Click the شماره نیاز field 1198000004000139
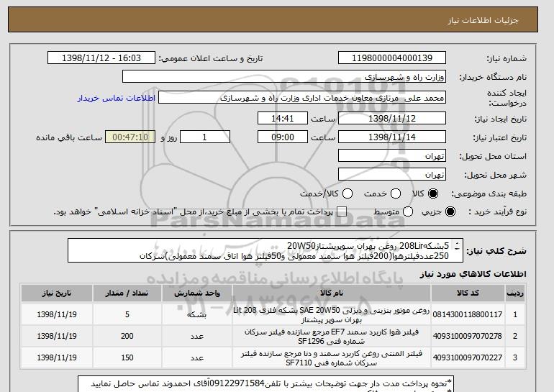This screenshot has height=392, width=554. point(392,58)
